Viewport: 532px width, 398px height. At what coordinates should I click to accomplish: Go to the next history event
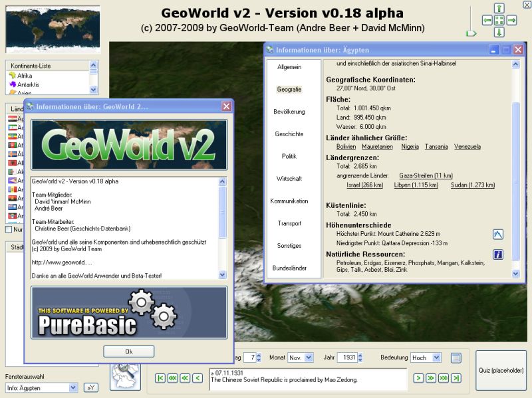tap(418, 378)
